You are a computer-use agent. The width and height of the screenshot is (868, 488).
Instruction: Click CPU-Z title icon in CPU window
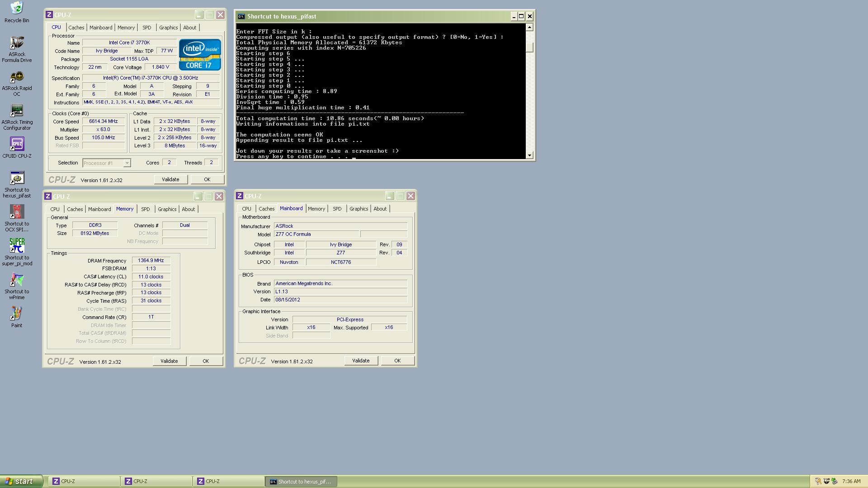coord(49,15)
